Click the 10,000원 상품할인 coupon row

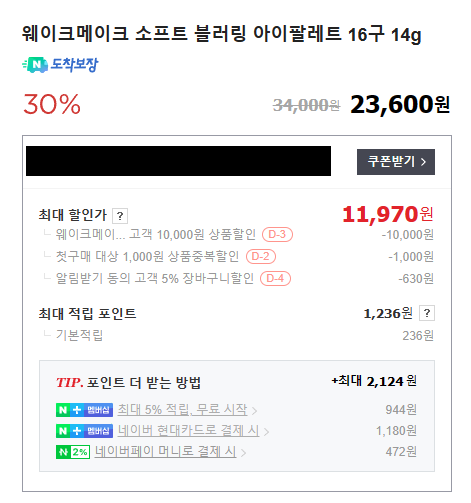click(x=236, y=235)
